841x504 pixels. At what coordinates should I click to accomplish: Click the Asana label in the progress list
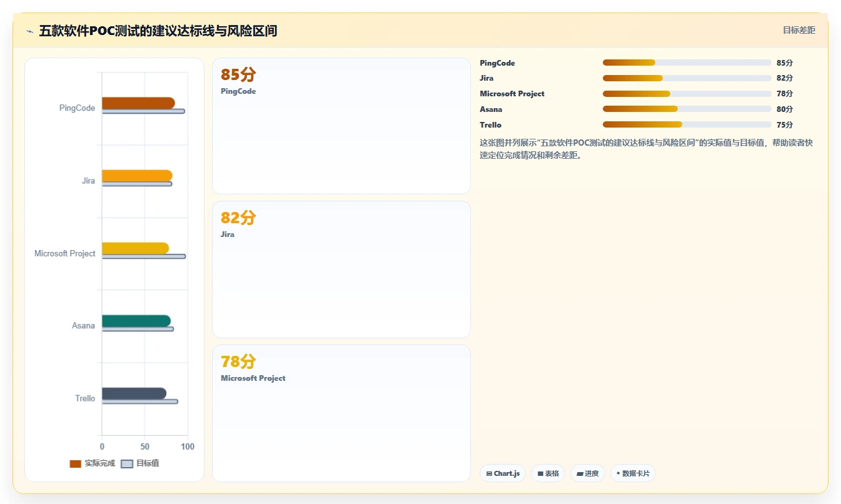pyautogui.click(x=491, y=109)
